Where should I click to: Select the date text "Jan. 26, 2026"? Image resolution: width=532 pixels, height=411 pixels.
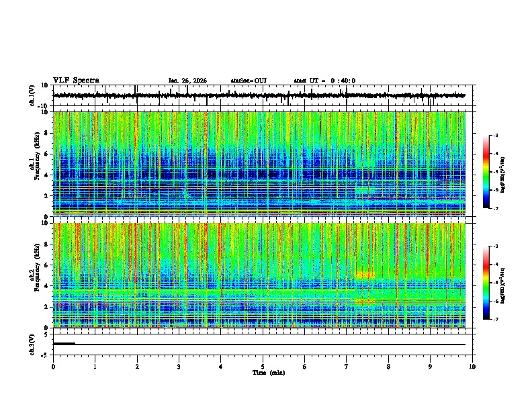point(187,81)
